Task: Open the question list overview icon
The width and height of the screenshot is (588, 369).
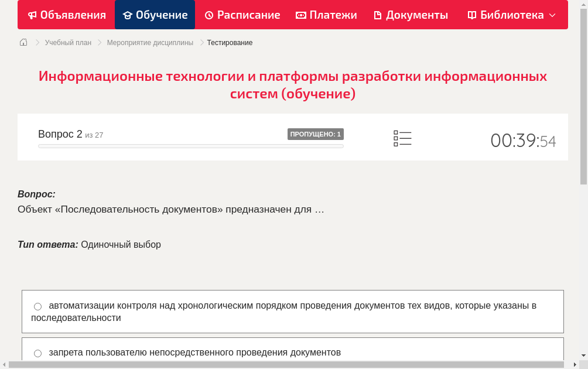Action: [402, 138]
